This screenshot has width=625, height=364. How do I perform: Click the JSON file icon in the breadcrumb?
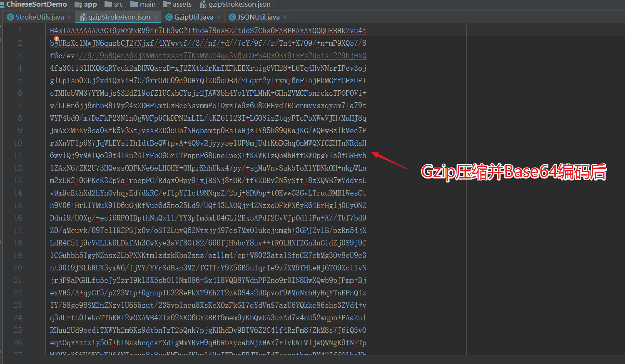tap(203, 5)
